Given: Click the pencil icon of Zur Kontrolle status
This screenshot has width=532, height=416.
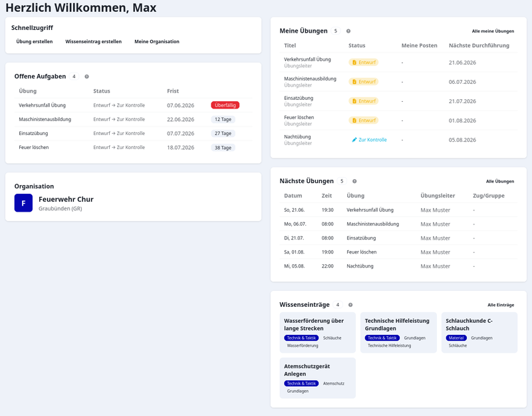Looking at the screenshot, I should [x=354, y=140].
